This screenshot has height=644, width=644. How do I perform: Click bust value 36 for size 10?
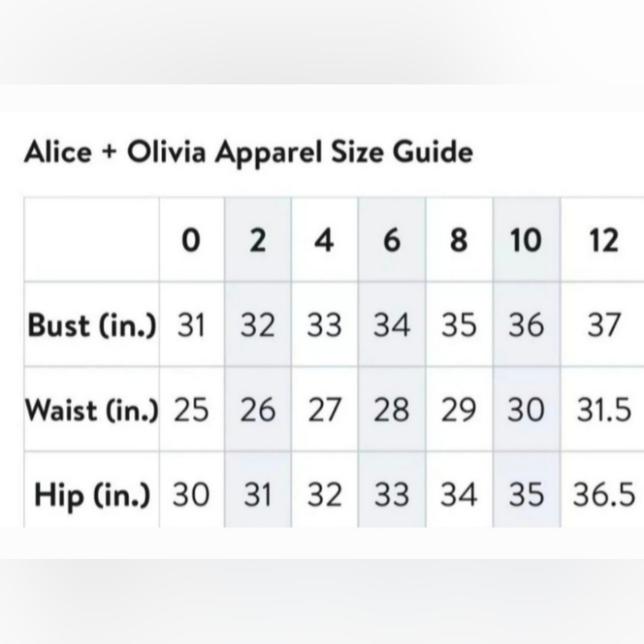(x=526, y=325)
